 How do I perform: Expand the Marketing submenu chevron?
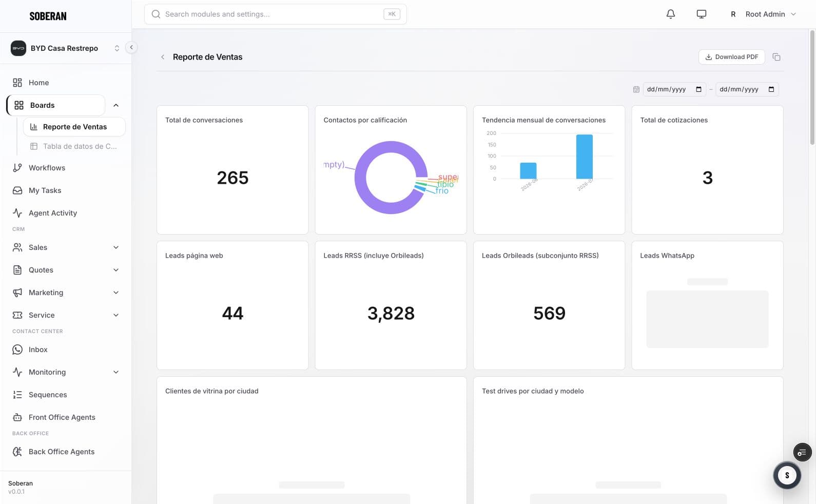tap(116, 293)
